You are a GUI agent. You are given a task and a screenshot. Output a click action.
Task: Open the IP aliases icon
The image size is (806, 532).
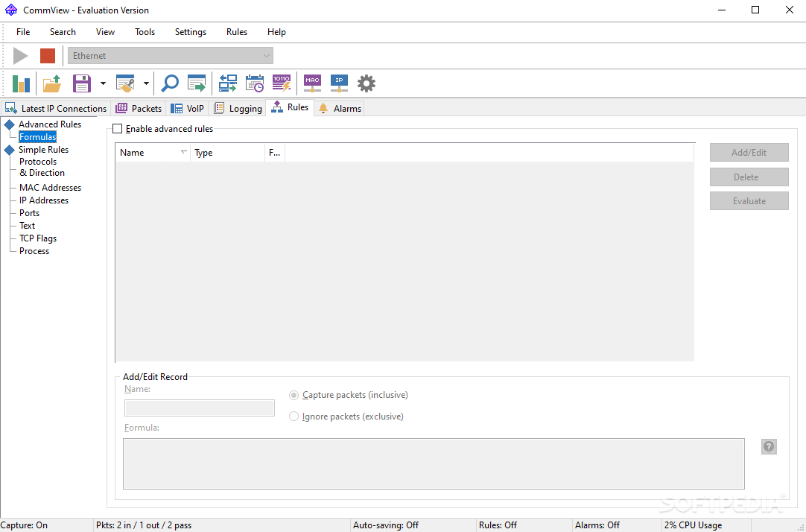point(339,83)
